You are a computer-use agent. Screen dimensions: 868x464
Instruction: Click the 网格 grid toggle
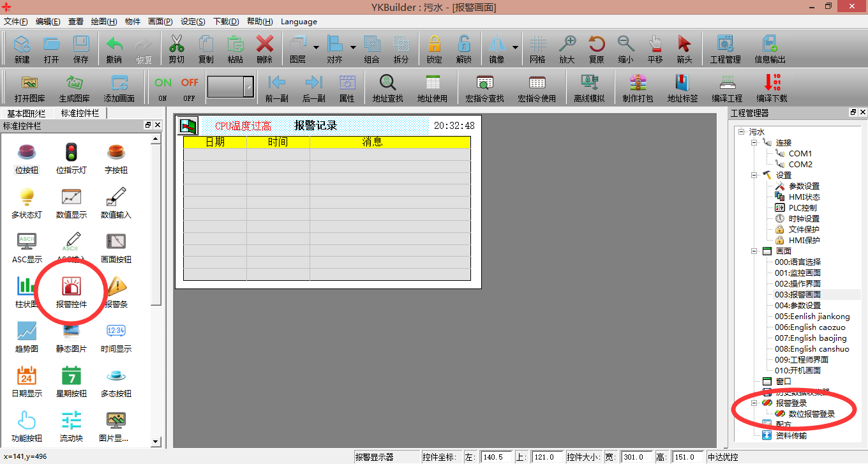(x=537, y=49)
